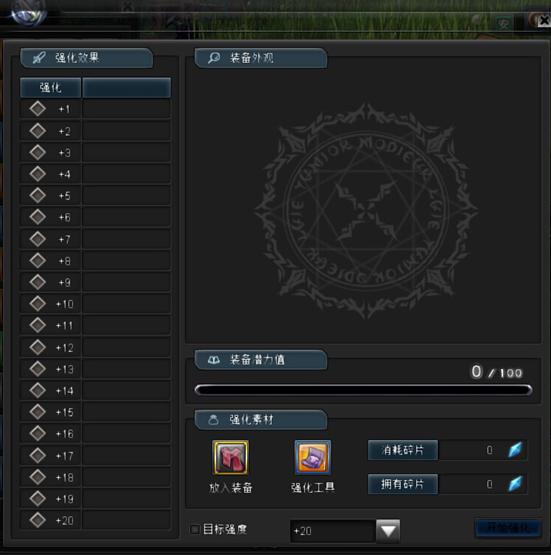Click the equipment potential progress bar

(x=363, y=390)
